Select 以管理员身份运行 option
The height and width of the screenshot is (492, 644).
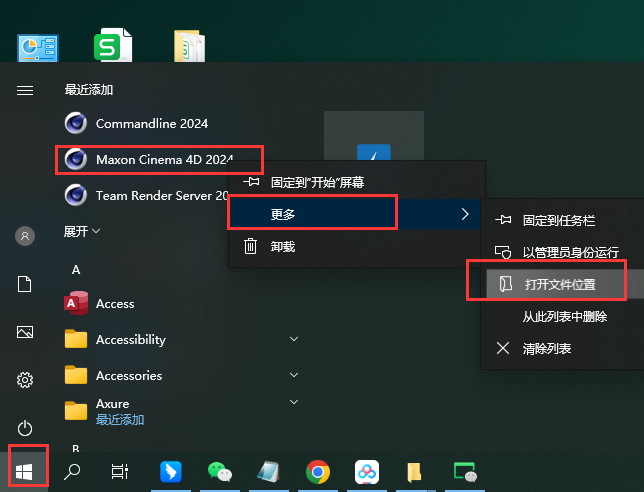click(x=562, y=252)
